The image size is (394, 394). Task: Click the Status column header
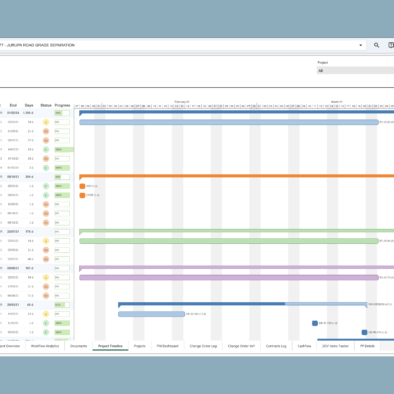(46, 105)
